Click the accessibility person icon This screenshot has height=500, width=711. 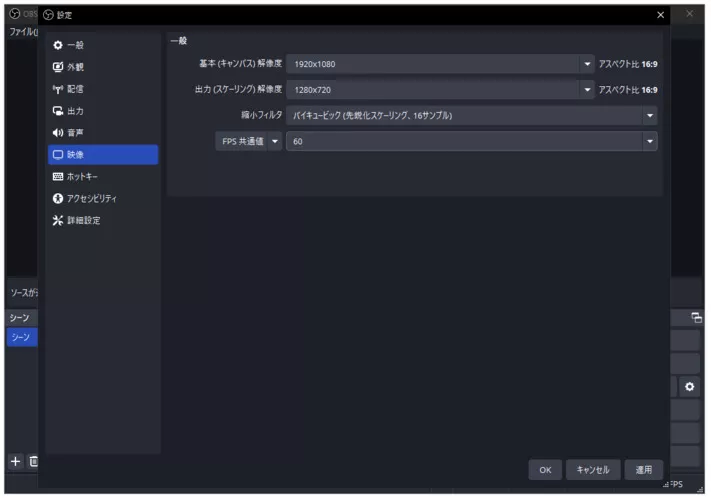(58, 199)
